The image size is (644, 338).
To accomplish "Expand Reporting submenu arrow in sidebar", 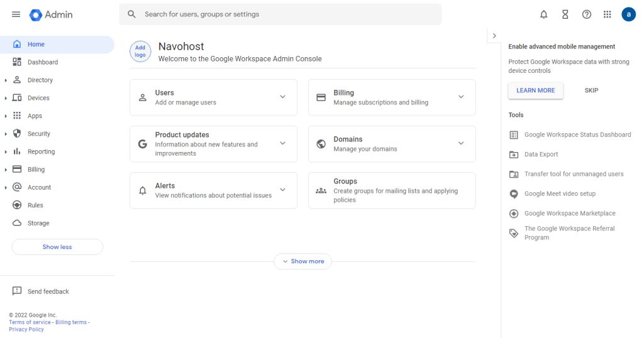I will point(6,152).
